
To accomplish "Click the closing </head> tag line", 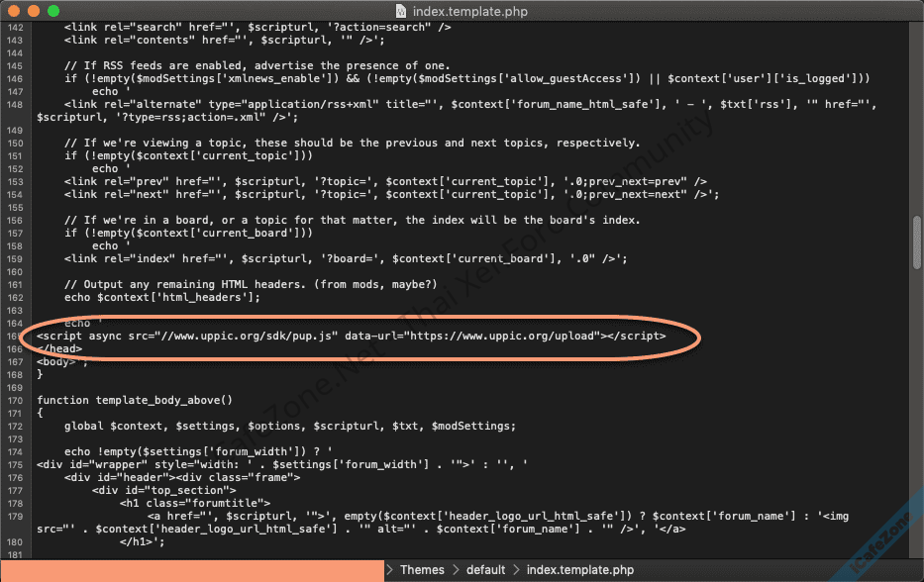I will 59,349.
